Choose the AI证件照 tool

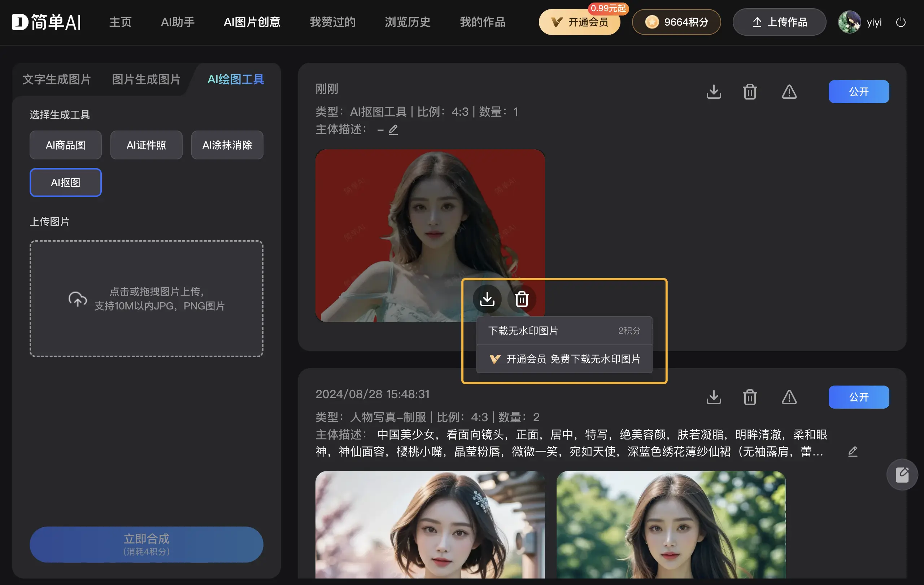tap(146, 145)
